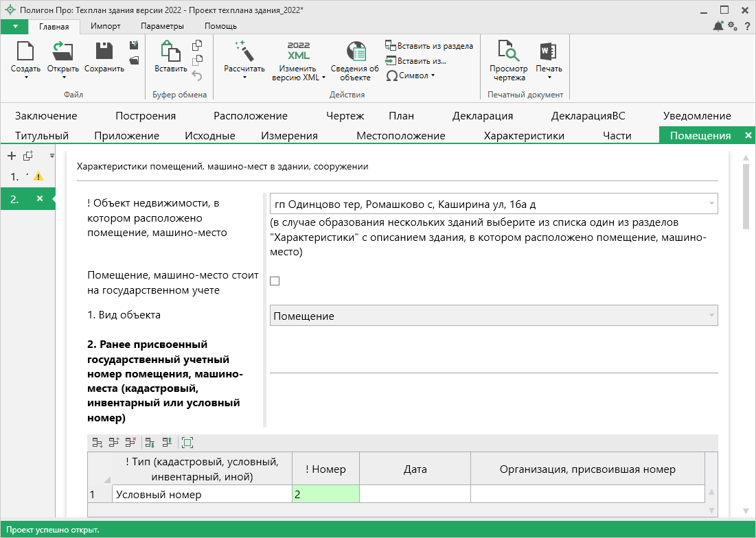Click the Рассчитать magic wand icon

(244, 51)
